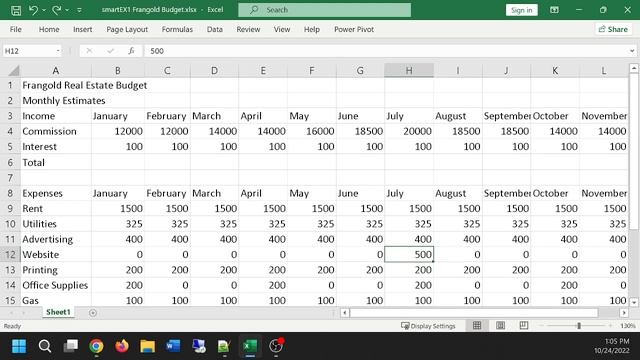Click the Name Box showing H12
Image resolution: width=640 pixels, height=360 pixels.
click(x=29, y=51)
